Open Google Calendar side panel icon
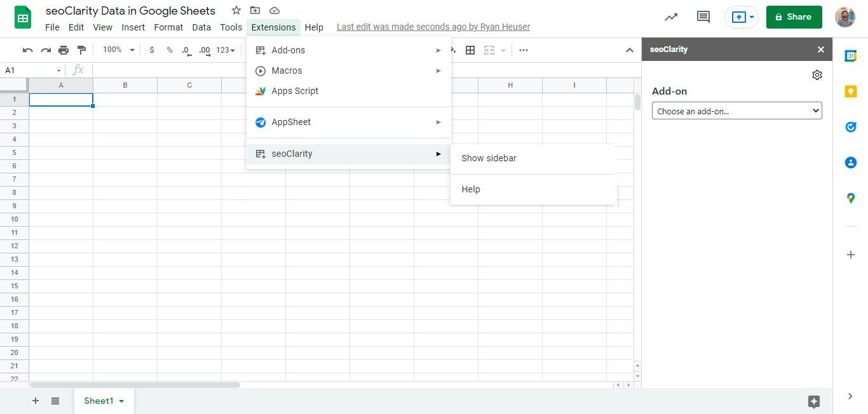868x414 pixels. pos(851,56)
